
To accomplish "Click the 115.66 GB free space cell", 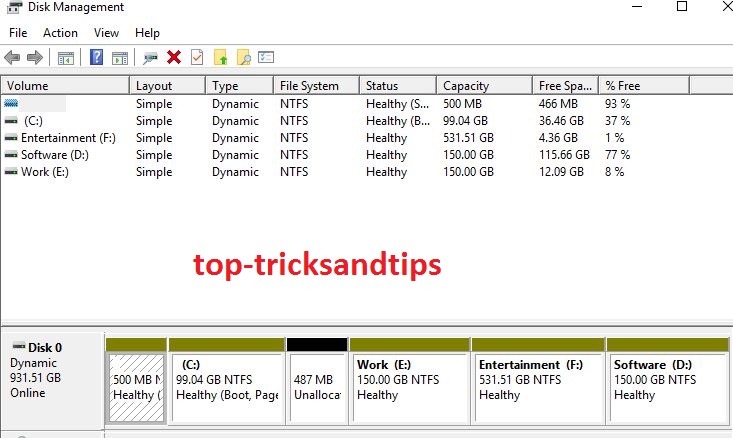I will point(564,155).
